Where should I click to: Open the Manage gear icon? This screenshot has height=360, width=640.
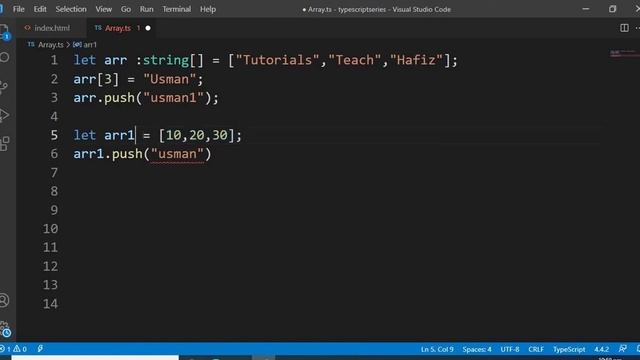click(5, 329)
